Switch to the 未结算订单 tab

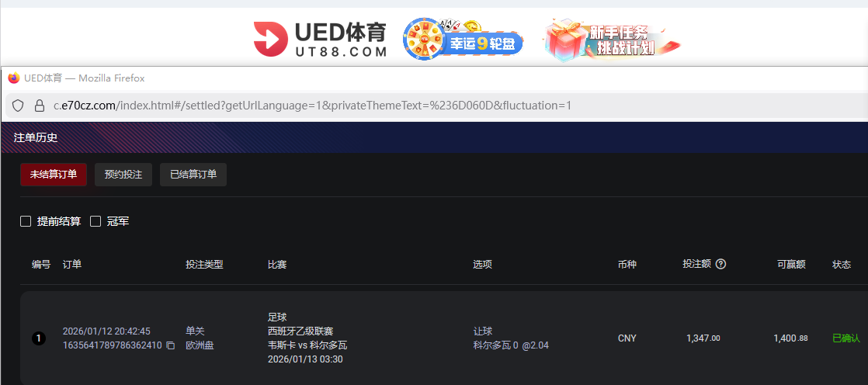pos(54,175)
